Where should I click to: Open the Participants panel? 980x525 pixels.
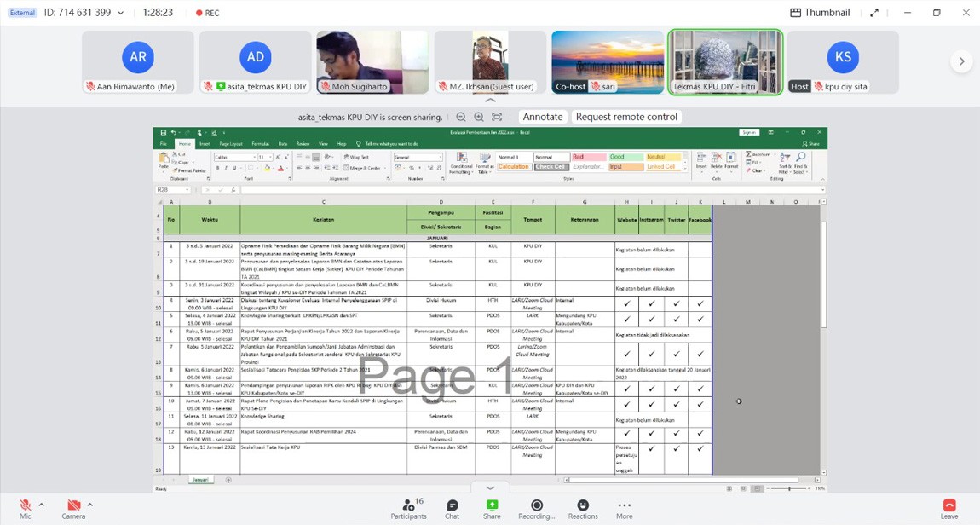pos(408,509)
